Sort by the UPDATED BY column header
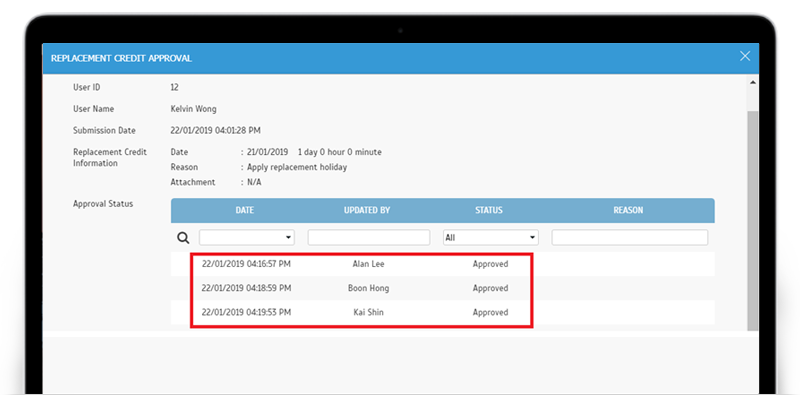 [367, 210]
